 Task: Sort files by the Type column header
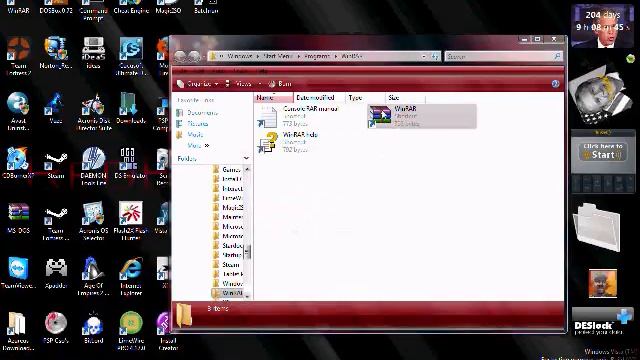point(365,98)
